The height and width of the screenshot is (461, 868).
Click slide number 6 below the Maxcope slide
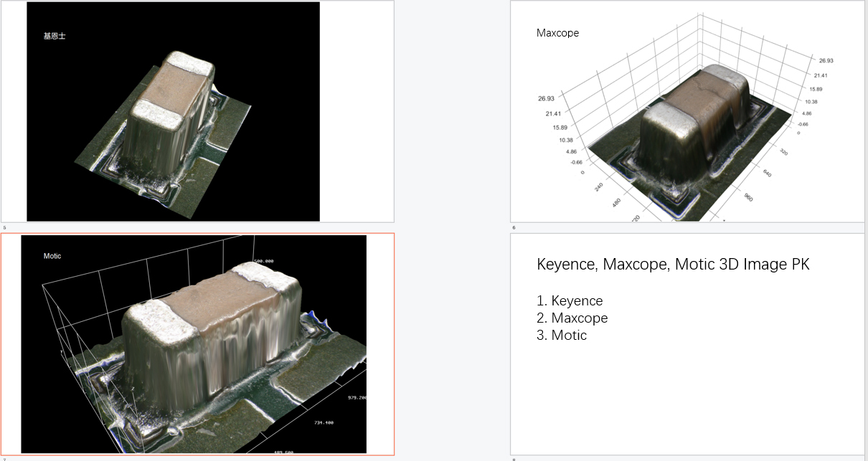click(x=513, y=227)
